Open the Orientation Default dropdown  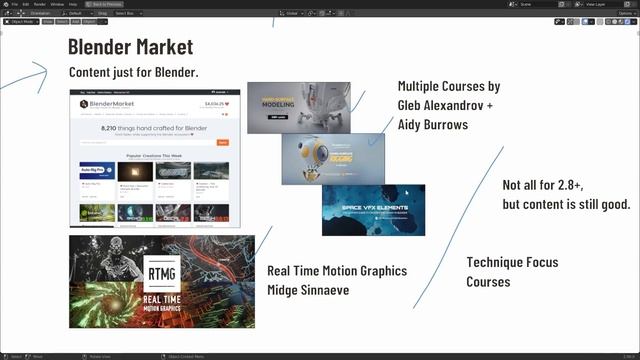coord(78,13)
